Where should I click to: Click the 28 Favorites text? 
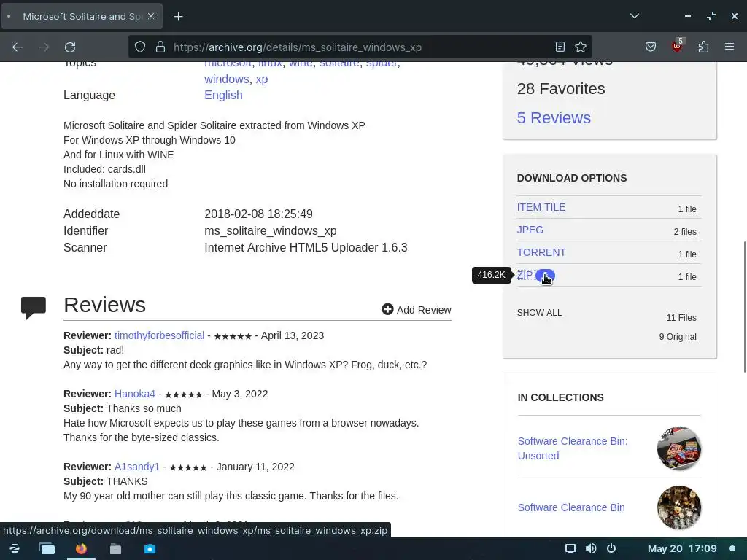(561, 88)
